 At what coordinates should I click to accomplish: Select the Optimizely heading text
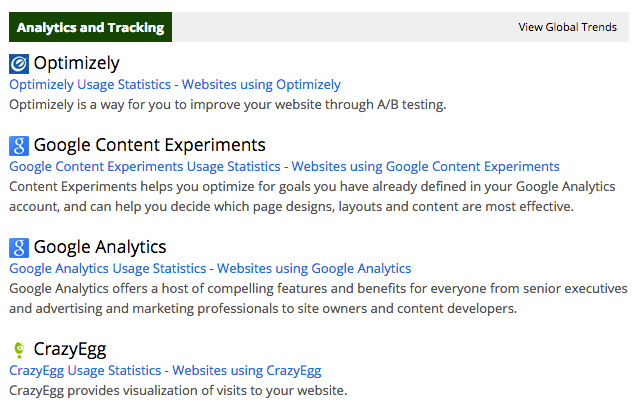click(76, 64)
